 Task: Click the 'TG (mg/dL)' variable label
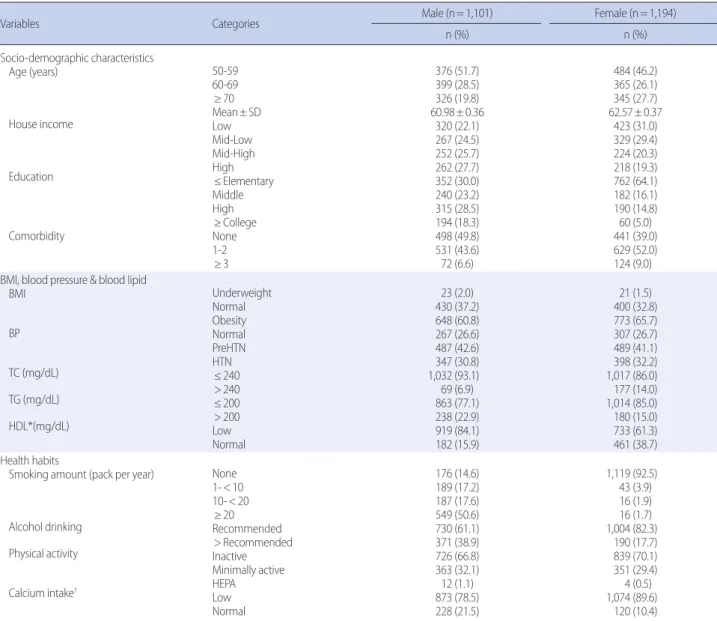coord(34,400)
